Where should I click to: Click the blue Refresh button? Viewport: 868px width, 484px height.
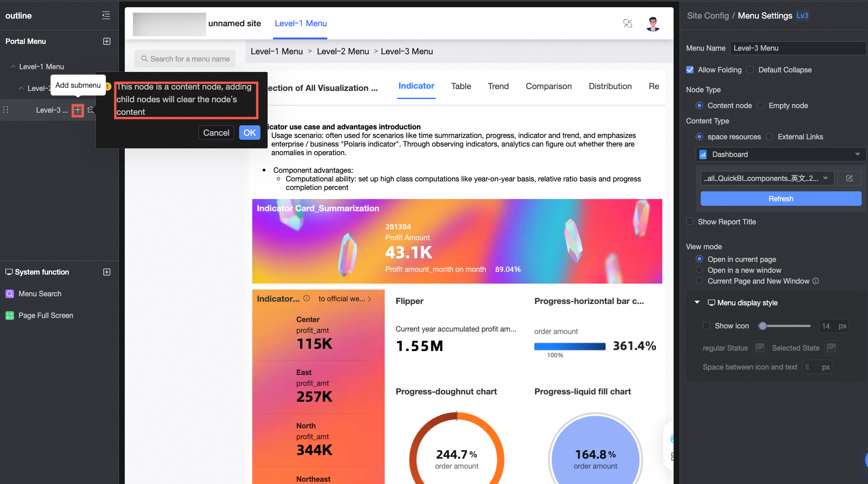(781, 199)
